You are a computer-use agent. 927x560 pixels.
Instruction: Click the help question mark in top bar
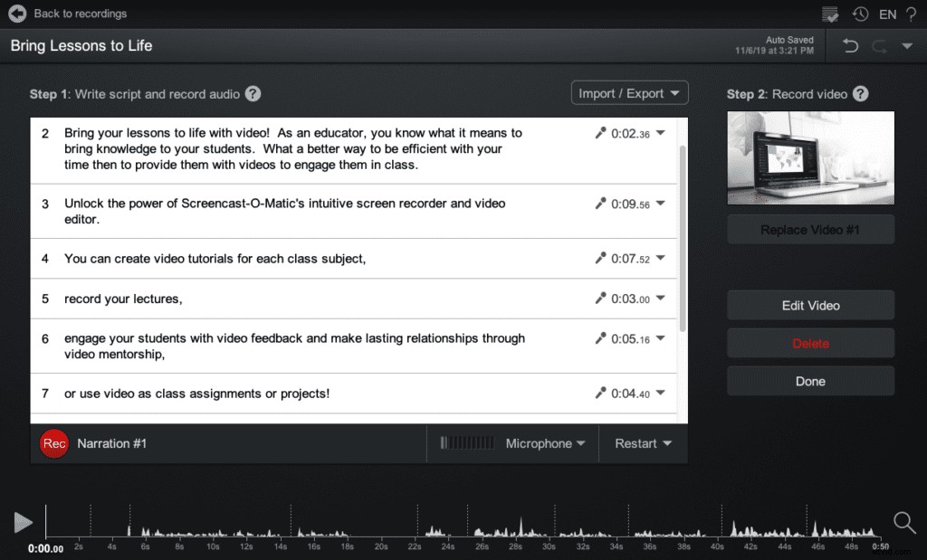click(x=912, y=14)
